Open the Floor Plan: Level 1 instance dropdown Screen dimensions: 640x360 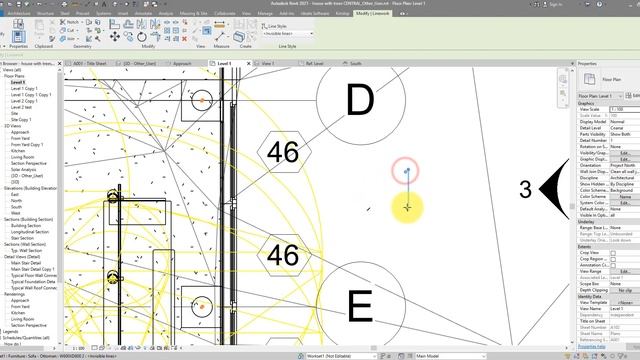[x=600, y=96]
